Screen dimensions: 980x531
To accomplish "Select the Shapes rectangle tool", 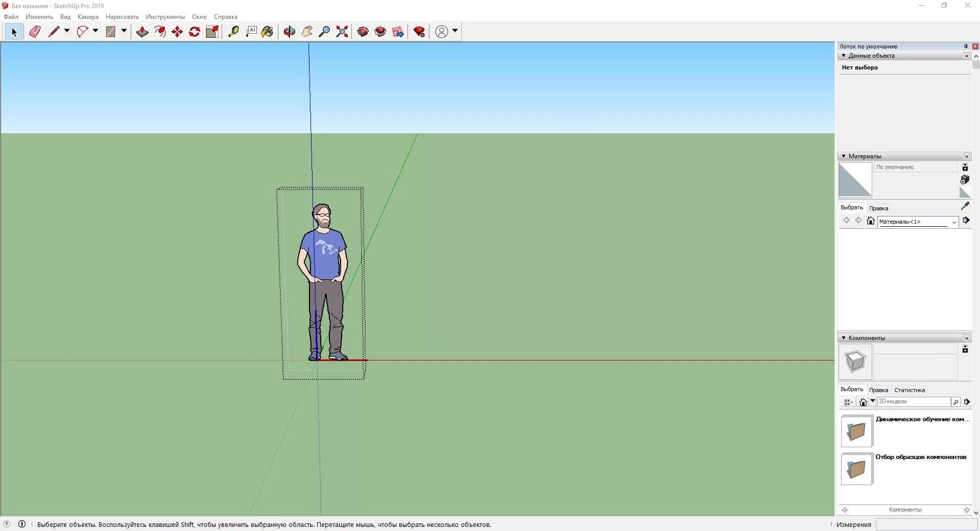I will pyautogui.click(x=110, y=32).
